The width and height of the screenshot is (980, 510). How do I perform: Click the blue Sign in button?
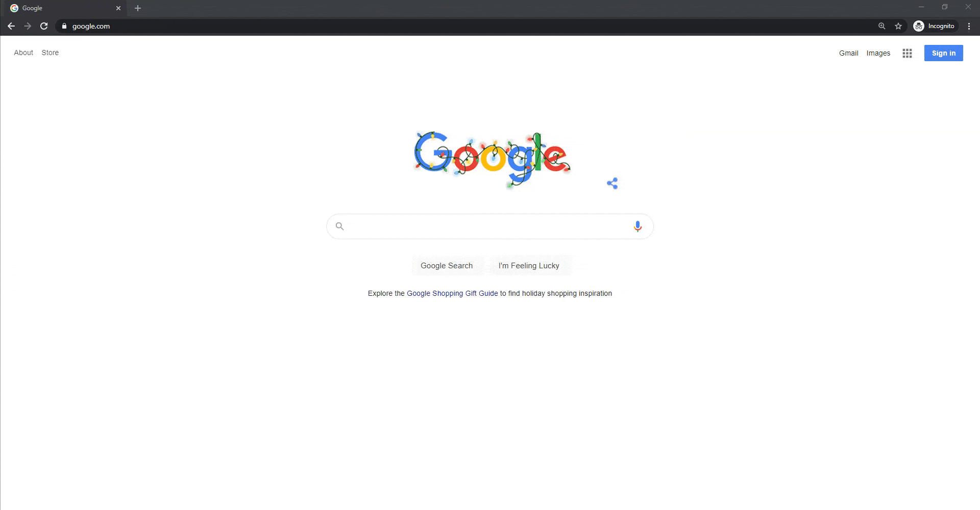coord(943,53)
